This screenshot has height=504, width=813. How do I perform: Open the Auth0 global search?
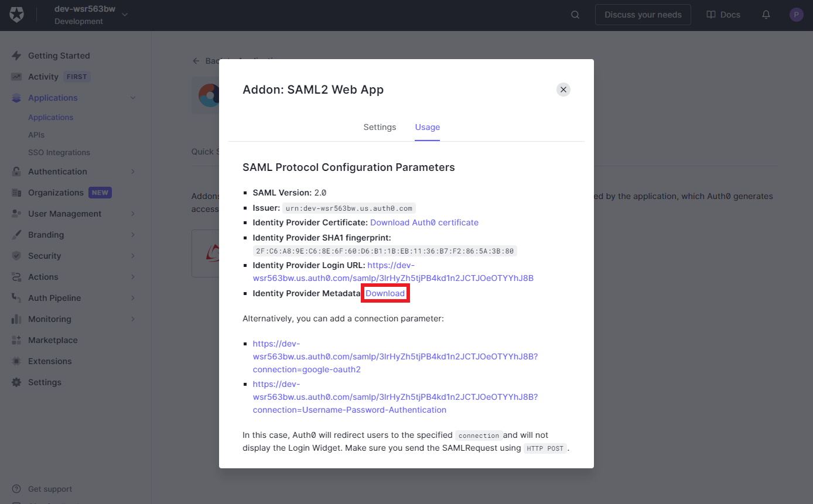(575, 14)
